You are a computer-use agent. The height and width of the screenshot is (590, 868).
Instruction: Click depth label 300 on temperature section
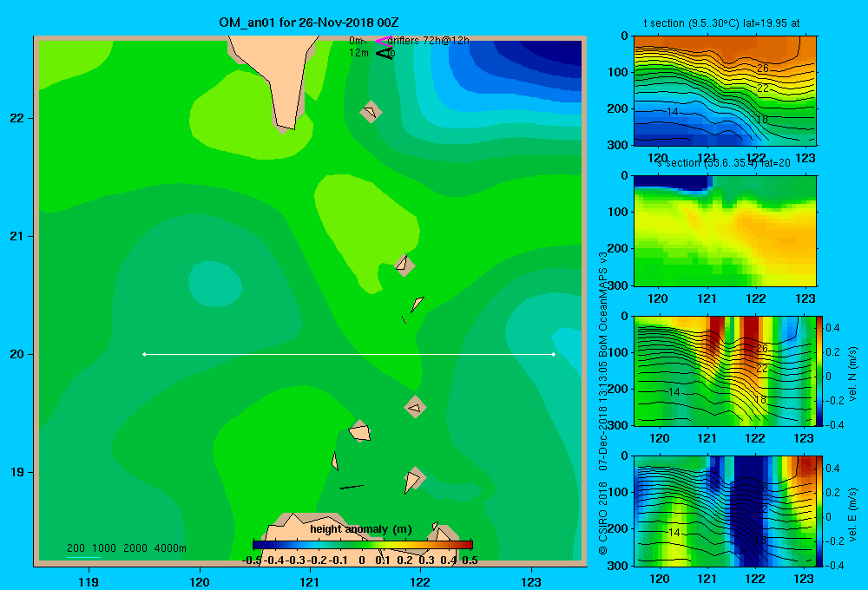pos(618,145)
